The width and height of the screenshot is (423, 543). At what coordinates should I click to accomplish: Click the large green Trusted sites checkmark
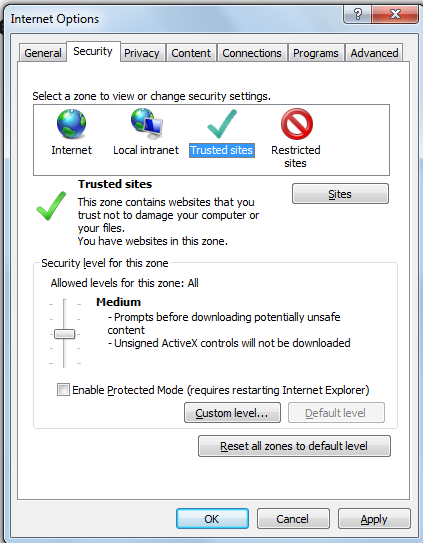(51, 206)
